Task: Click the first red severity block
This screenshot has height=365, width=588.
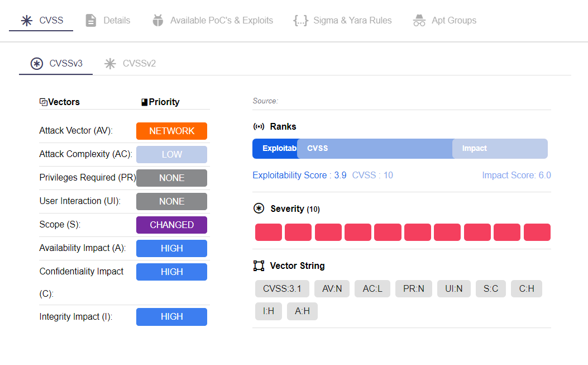Action: [269, 232]
